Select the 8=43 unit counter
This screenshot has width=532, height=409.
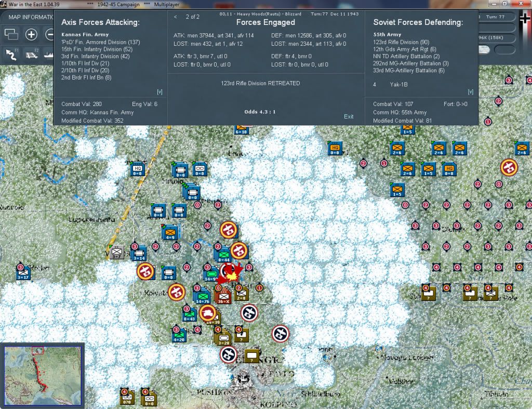tap(189, 314)
